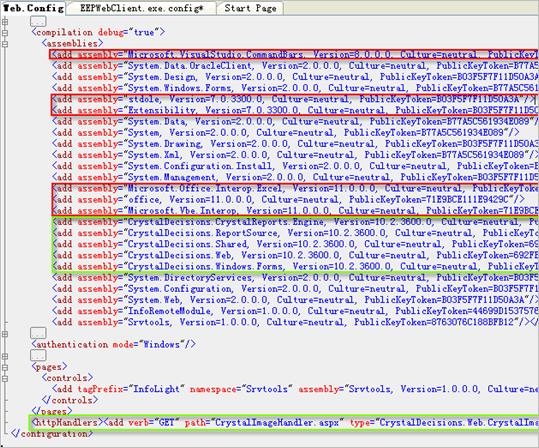Click the ellipsis box above the pages tag
539x448 pixels.
coord(38,356)
